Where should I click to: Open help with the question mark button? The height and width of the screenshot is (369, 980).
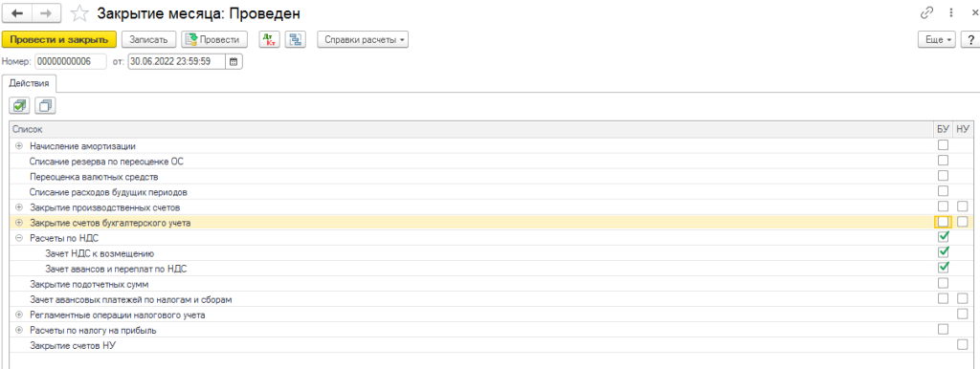(x=970, y=39)
